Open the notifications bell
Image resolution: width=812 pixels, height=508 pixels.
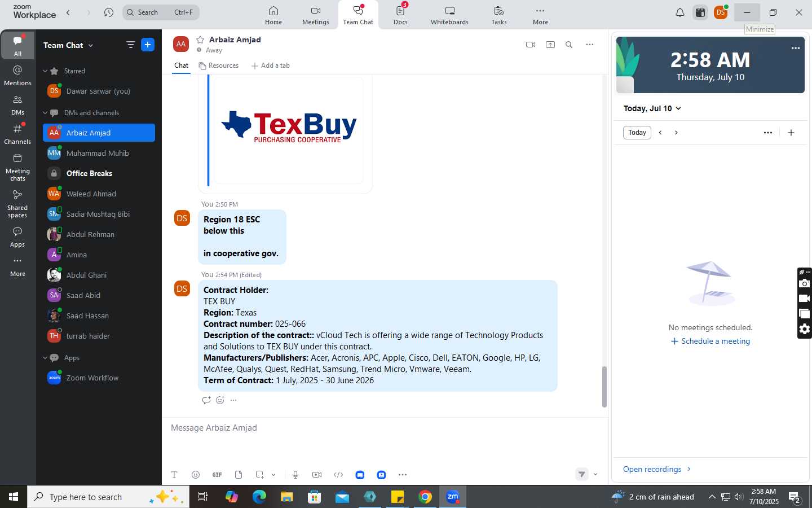(680, 12)
